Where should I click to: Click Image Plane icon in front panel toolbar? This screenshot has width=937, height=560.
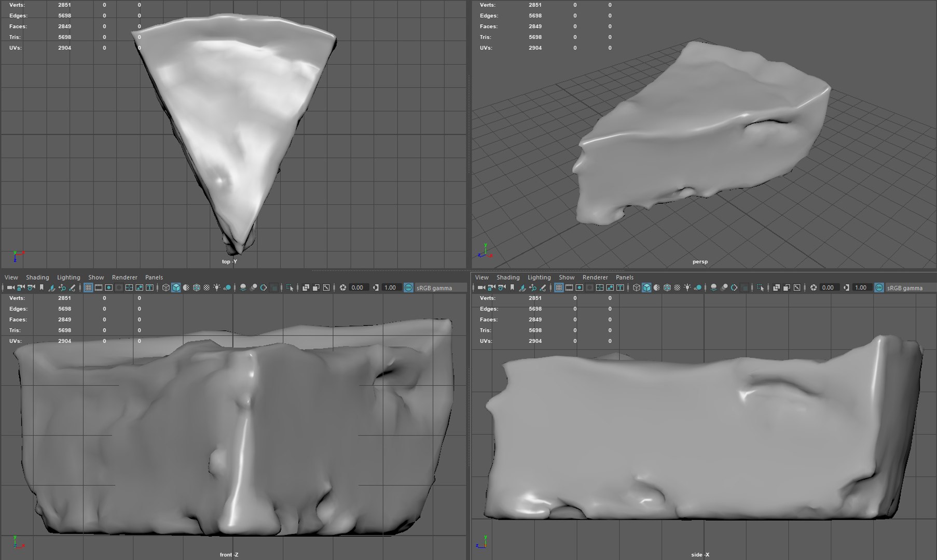tap(52, 288)
